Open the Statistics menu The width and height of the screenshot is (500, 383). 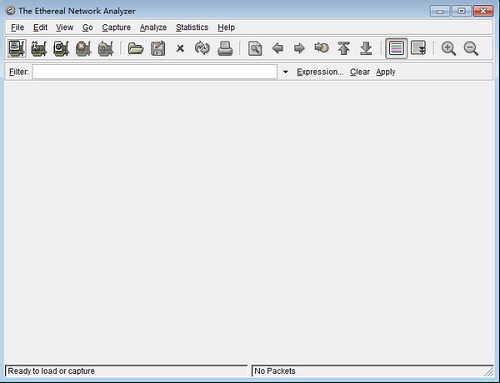point(192,27)
